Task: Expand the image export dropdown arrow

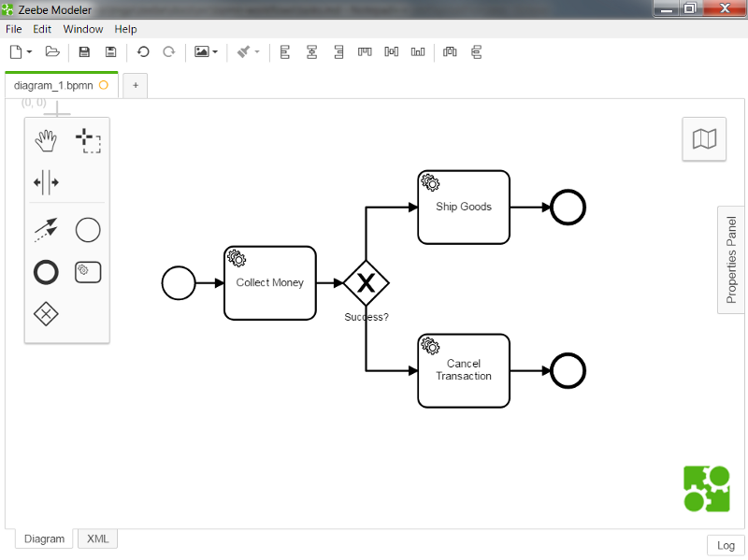Action: [215, 51]
